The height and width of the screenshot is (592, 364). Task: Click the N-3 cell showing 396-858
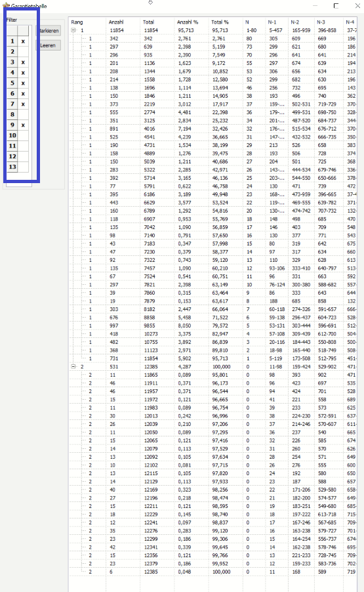pos(327,30)
